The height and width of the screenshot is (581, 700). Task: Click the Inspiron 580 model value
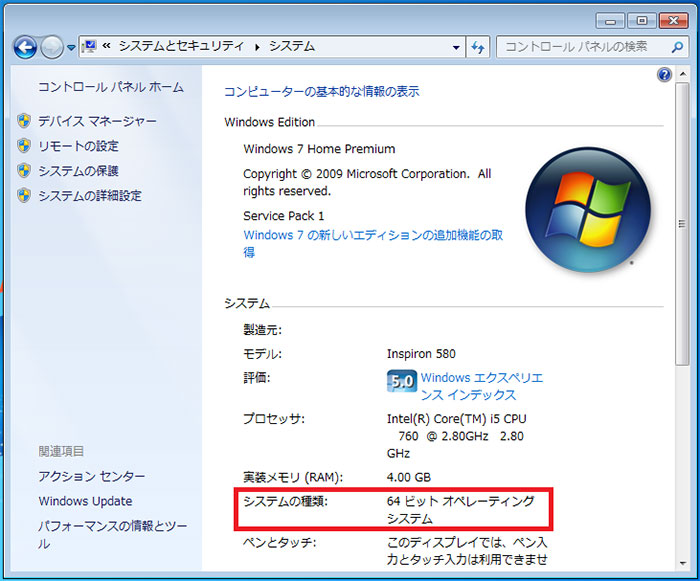click(x=421, y=354)
